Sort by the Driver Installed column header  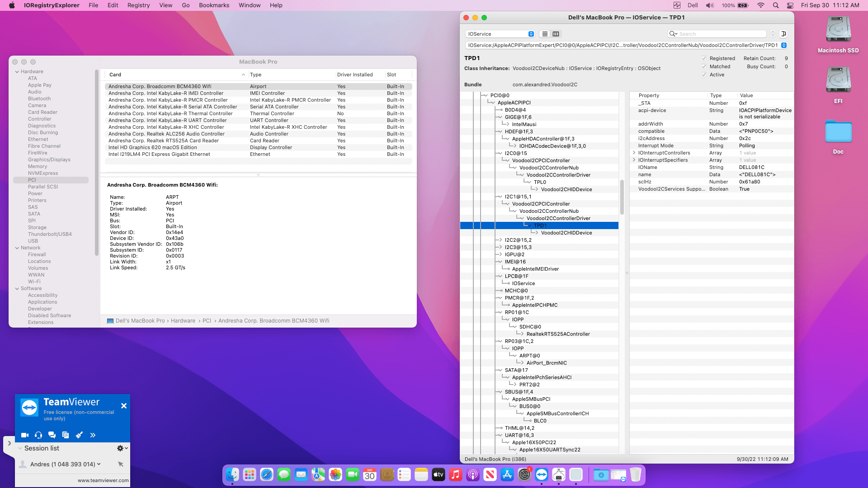click(x=355, y=75)
